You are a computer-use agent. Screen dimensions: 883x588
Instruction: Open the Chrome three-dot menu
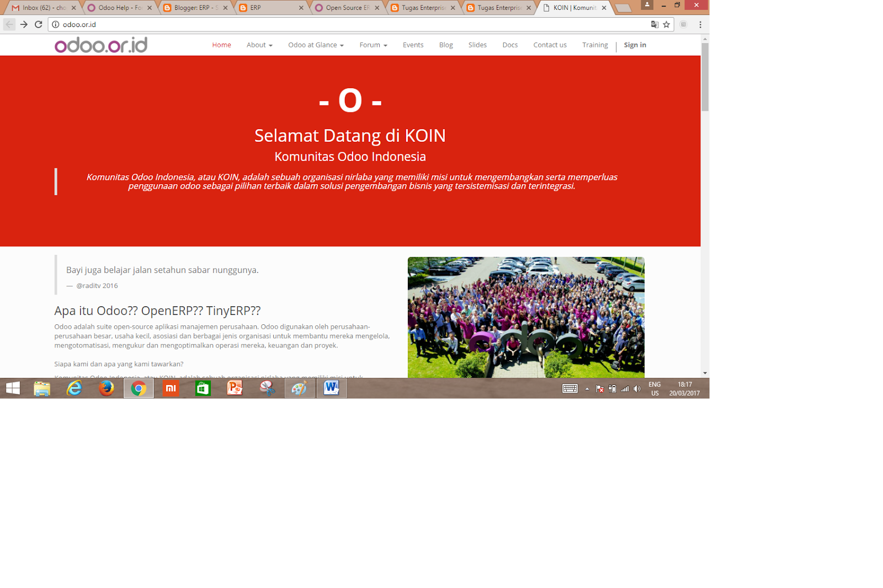tap(700, 24)
